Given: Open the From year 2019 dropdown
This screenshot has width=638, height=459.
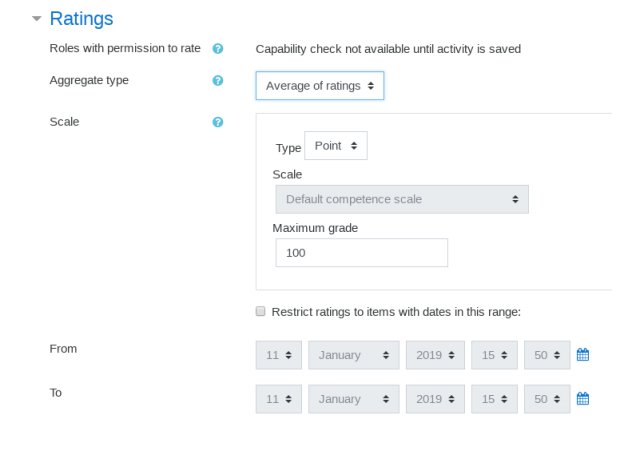Looking at the screenshot, I should pyautogui.click(x=435, y=355).
